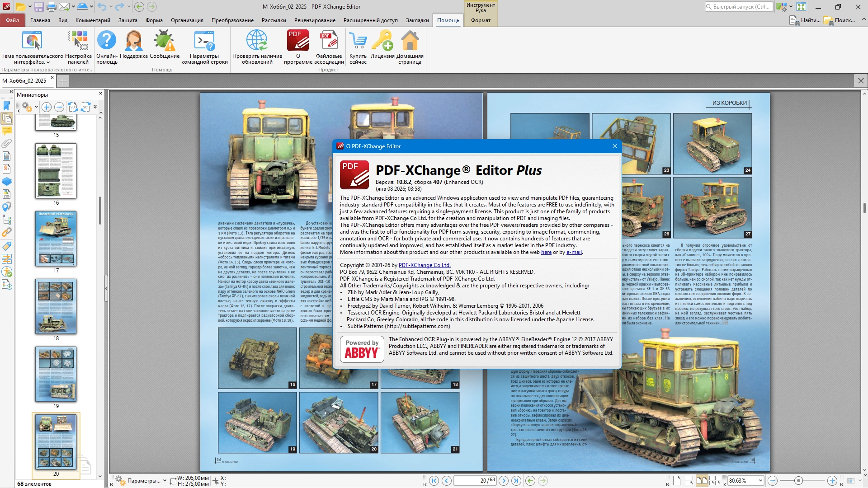Image resolution: width=868 pixels, height=488 pixels.
Task: Expand the zoom level 80,63% dropdown
Action: pyautogui.click(x=760, y=481)
